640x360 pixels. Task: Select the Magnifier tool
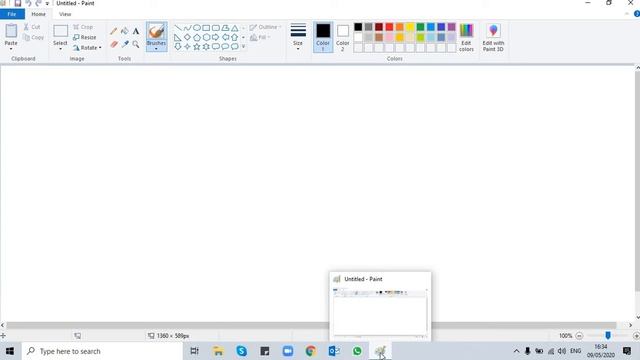[x=136, y=44]
